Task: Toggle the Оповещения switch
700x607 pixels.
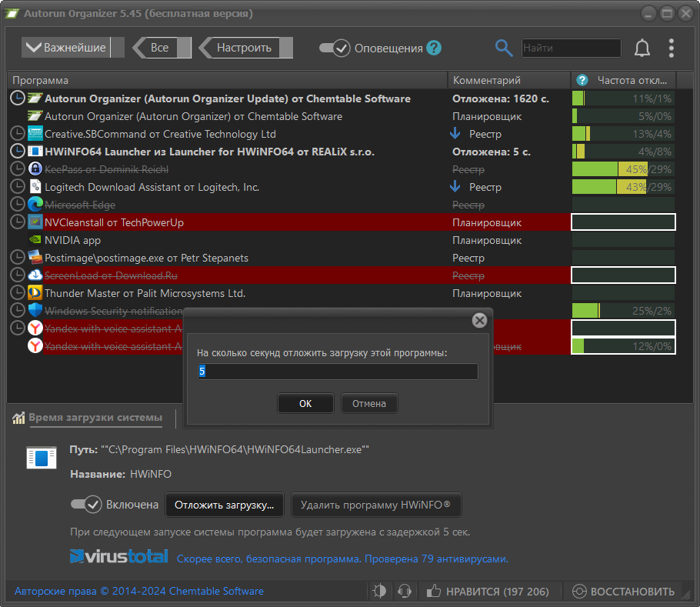Action: pyautogui.click(x=335, y=48)
